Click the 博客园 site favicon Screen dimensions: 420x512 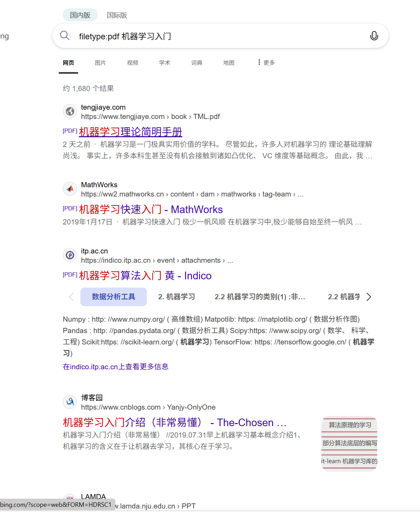pyautogui.click(x=70, y=402)
